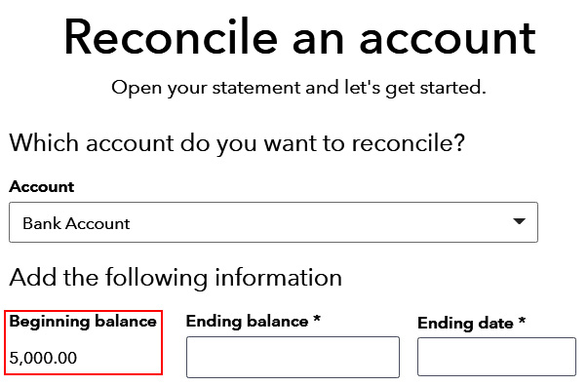The width and height of the screenshot is (588, 386).
Task: Open the Account dropdown list
Action: point(273,222)
